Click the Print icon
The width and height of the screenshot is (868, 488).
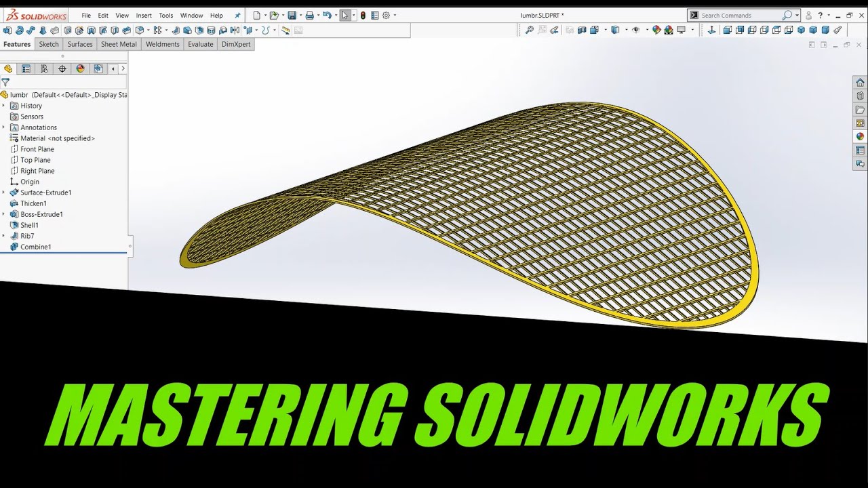[309, 15]
